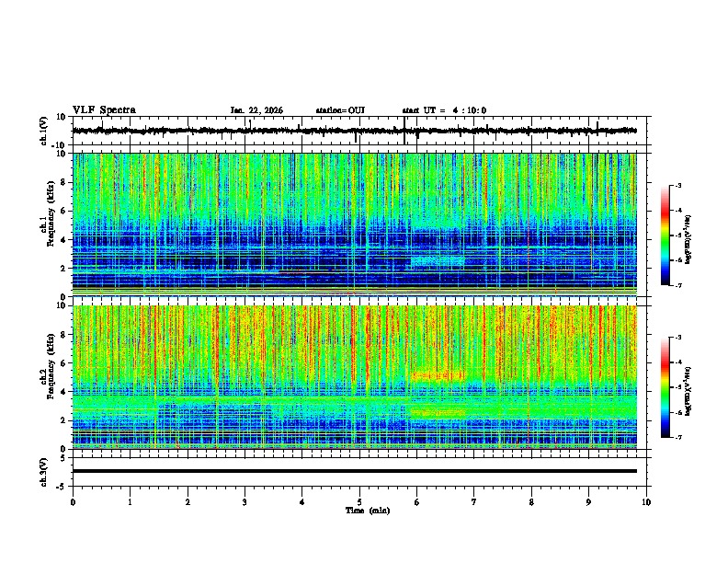This screenshot has width=728, height=563.
Task: Click the ch.1 voltage waveform trace
Action: coord(354,131)
